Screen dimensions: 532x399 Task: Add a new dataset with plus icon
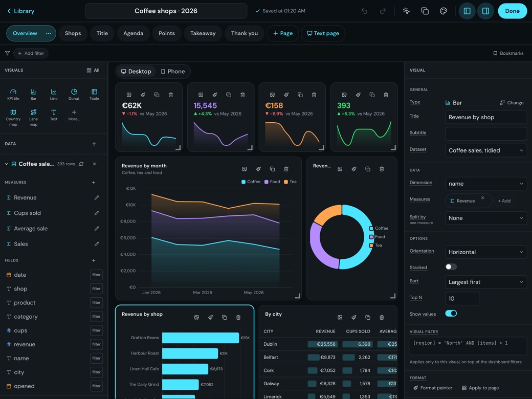point(94,144)
